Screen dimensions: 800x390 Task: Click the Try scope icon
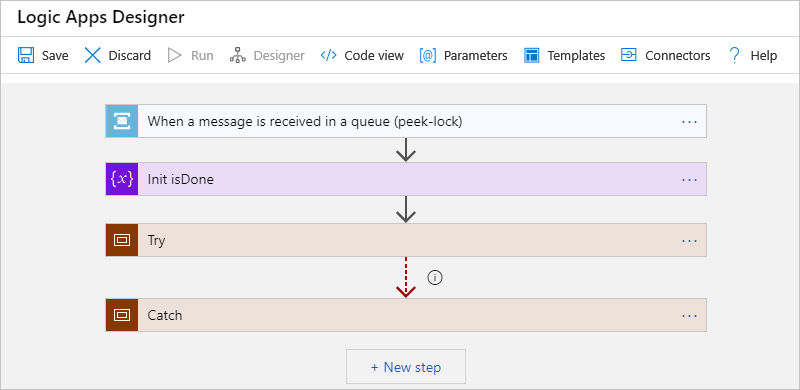pos(122,240)
